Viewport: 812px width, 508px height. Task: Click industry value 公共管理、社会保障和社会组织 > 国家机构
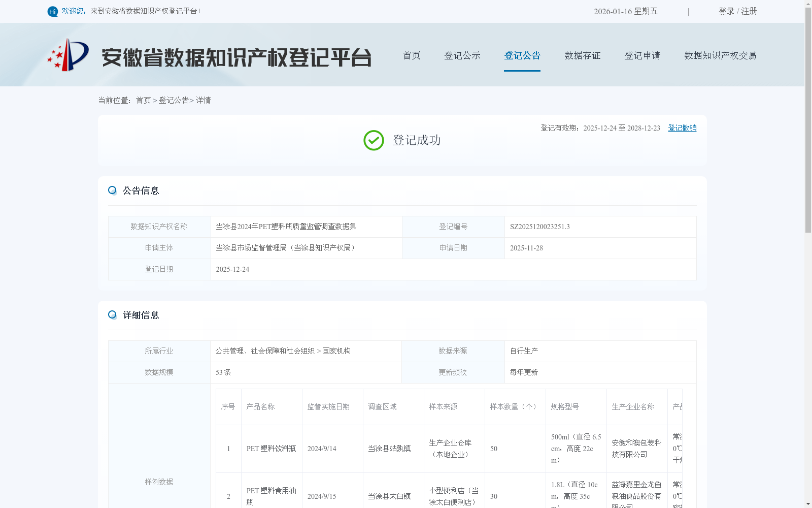point(283,351)
